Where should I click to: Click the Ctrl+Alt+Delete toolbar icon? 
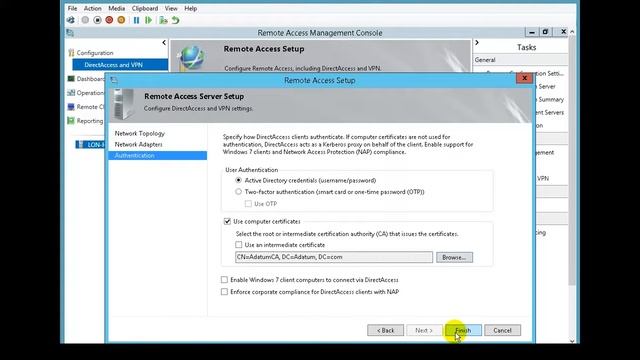[71, 20]
